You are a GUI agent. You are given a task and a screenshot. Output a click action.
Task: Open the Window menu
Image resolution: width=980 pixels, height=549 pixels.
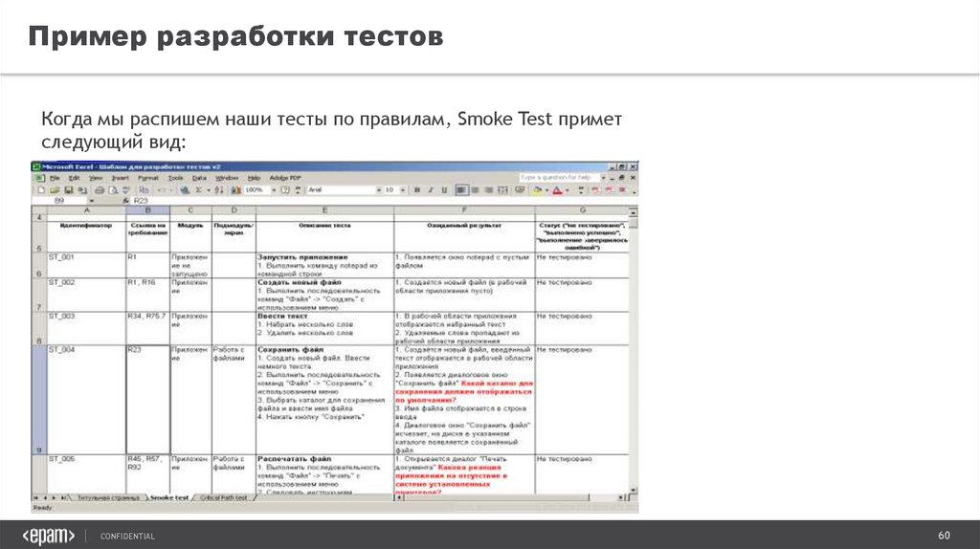click(227, 178)
